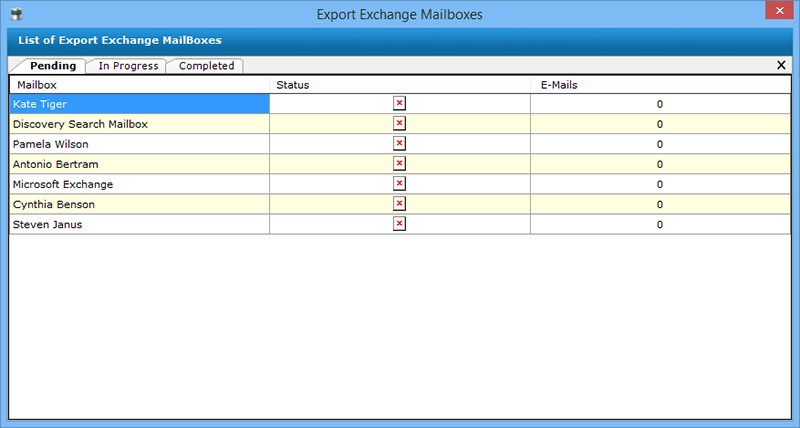
Task: Pick the Steven Janus mailbox
Action: [139, 224]
